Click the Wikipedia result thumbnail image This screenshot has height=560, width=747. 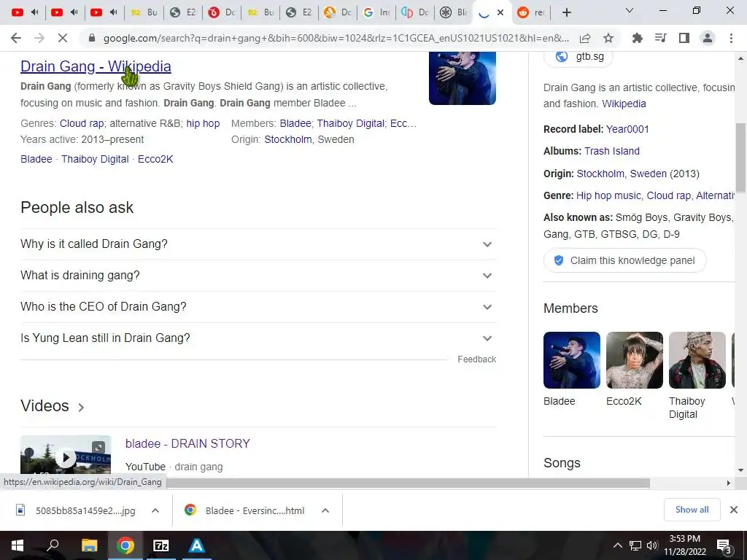tap(462, 78)
